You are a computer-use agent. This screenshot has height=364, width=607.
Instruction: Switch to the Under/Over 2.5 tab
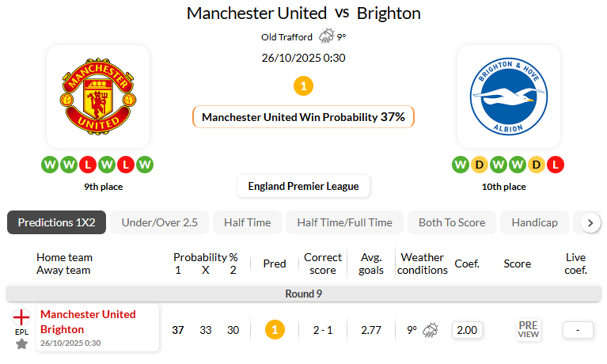coord(159,222)
